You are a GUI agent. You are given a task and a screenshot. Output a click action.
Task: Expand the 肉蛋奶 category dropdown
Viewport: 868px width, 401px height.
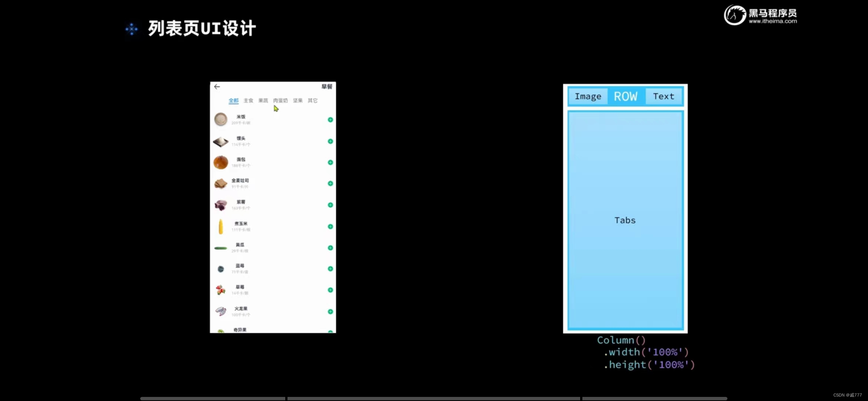(280, 100)
